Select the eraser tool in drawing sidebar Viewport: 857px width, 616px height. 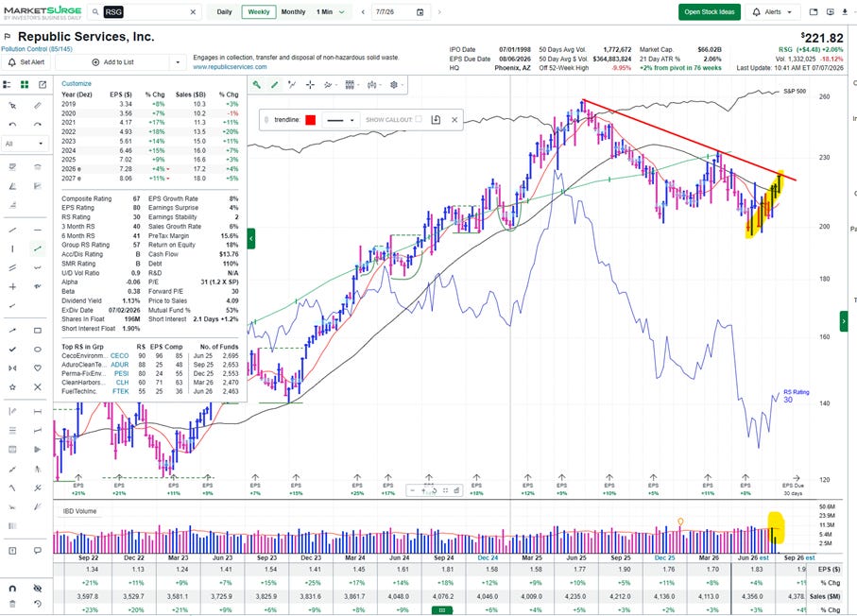[37, 106]
